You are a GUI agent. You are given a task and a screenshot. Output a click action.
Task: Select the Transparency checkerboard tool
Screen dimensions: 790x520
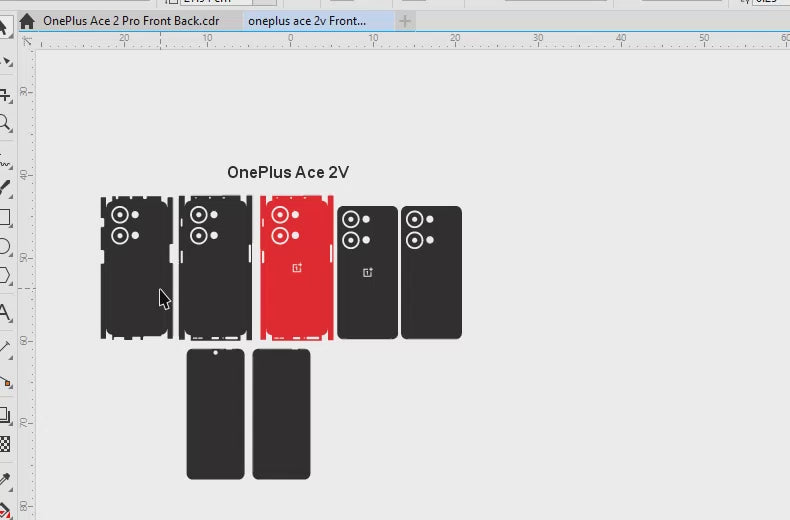(x=5, y=444)
